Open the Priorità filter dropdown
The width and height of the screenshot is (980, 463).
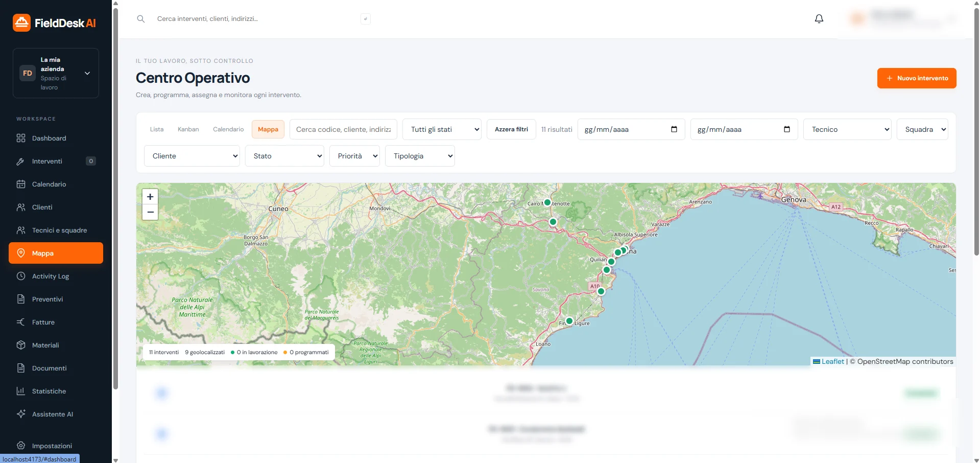coord(354,156)
